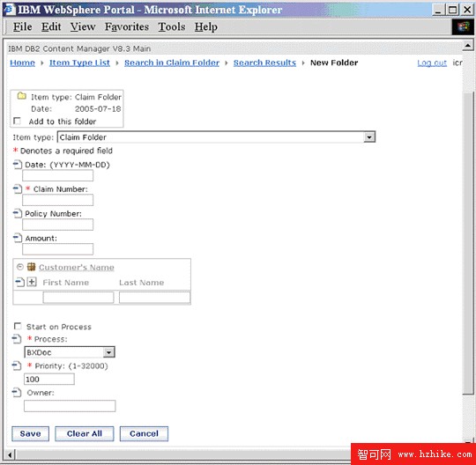Click the First Name input field
476x465 pixels.
point(78,298)
